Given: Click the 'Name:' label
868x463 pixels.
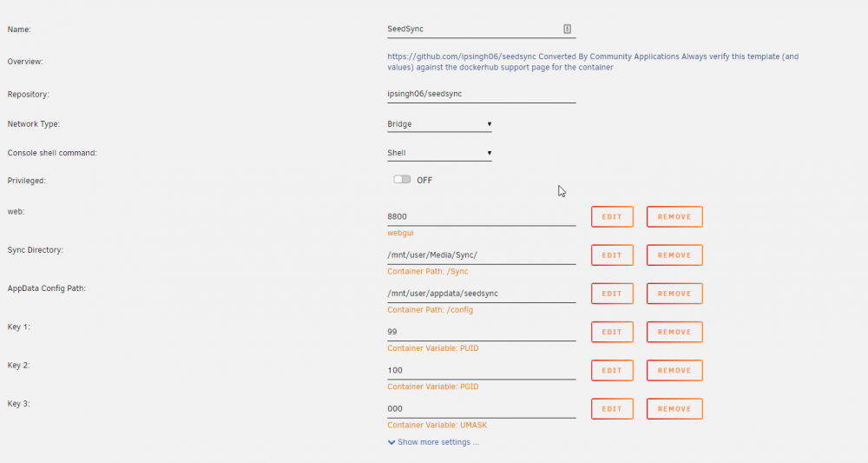Looking at the screenshot, I should pyautogui.click(x=19, y=30).
